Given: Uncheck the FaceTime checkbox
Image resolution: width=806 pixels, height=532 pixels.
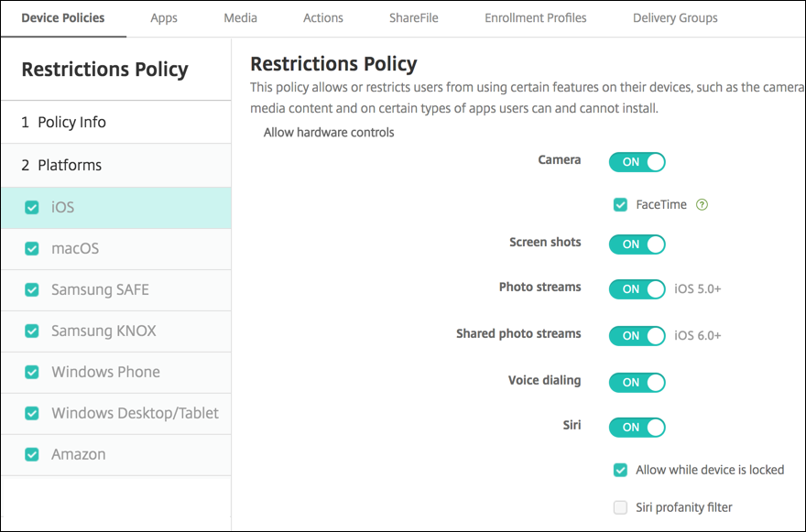Looking at the screenshot, I should tap(621, 205).
